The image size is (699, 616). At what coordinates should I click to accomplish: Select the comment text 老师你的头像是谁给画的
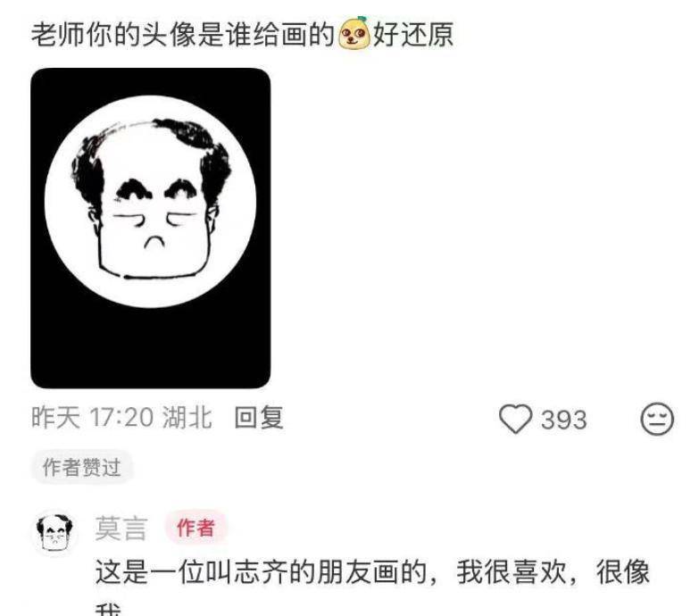tap(183, 34)
